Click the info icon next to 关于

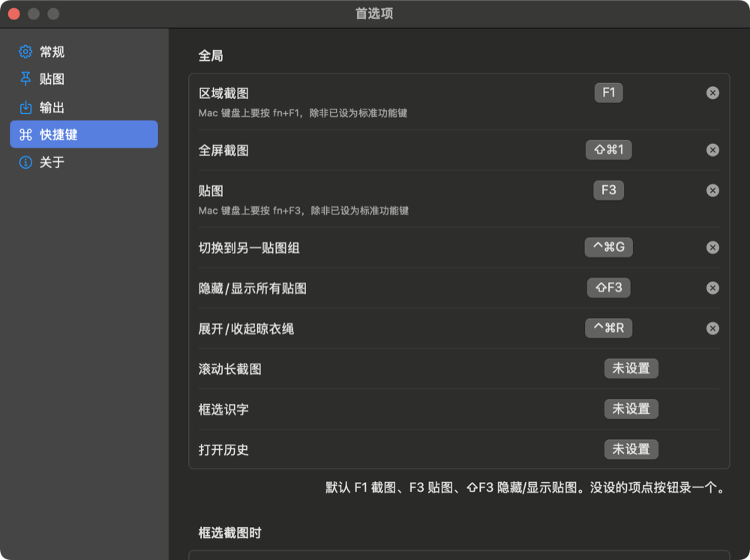(x=25, y=162)
